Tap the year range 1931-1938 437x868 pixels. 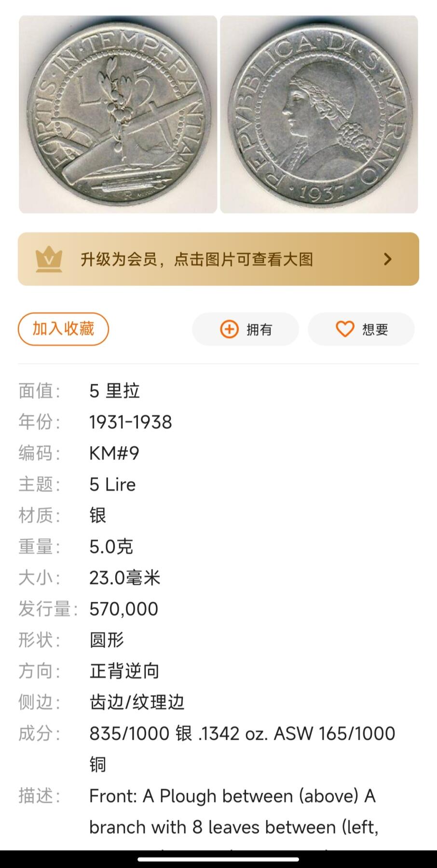pyautogui.click(x=131, y=422)
